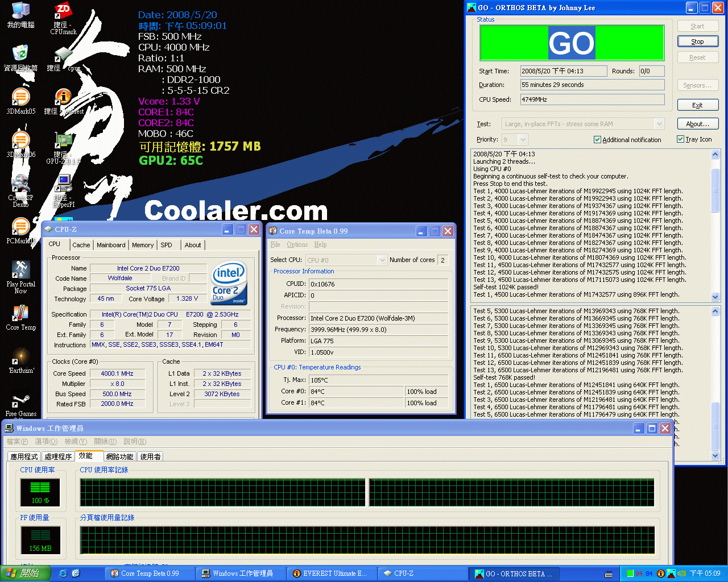Viewport: 728px width, 582px height.
Task: Open the Test type dropdown in ORTHOS
Action: coord(659,124)
